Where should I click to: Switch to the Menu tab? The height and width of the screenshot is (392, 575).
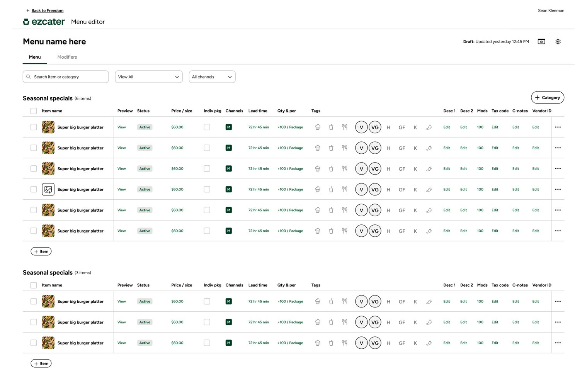(35, 57)
